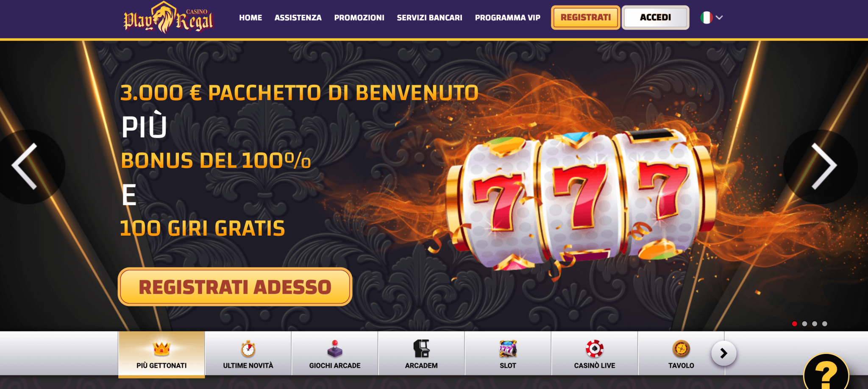The image size is (868, 389).
Task: Choose the Giochi Arcade joystick icon
Action: pyautogui.click(x=335, y=349)
